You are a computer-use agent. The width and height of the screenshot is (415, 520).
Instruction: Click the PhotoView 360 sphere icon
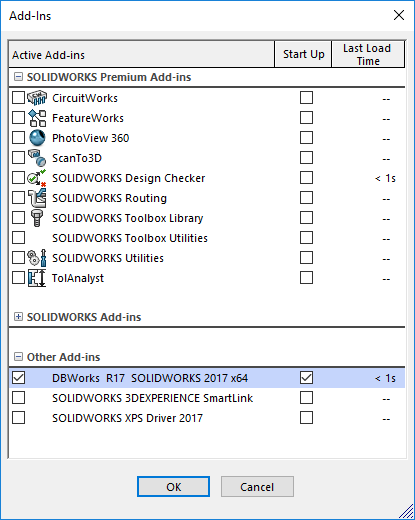tap(37, 138)
